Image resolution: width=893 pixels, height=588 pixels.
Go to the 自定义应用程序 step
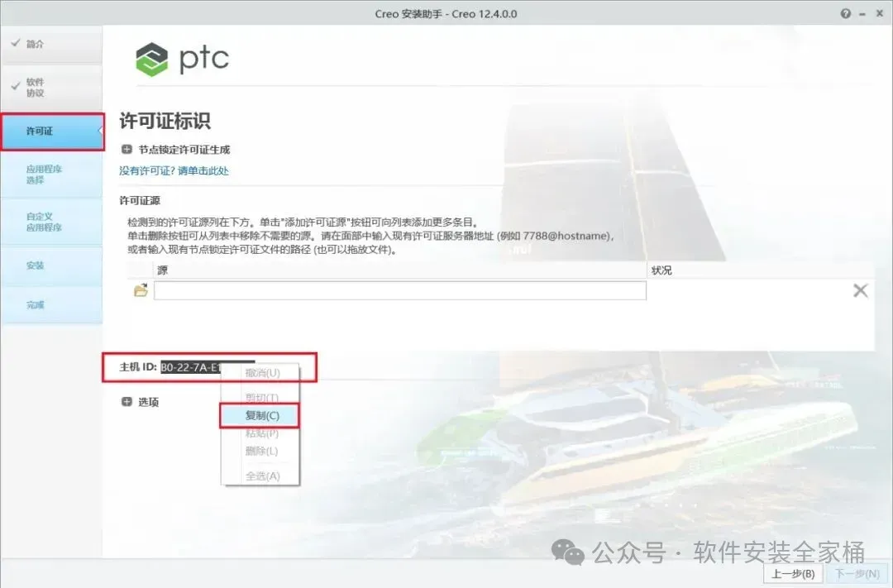pyautogui.click(x=51, y=222)
